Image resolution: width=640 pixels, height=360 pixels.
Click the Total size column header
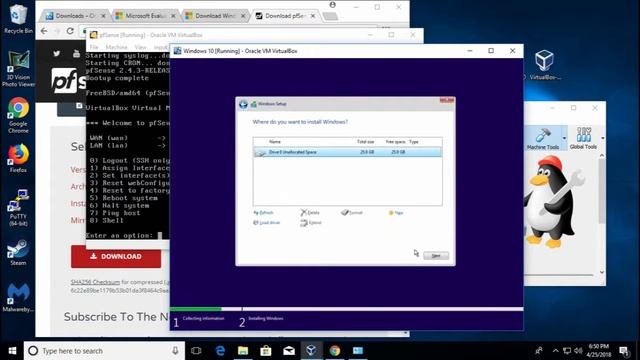pyautogui.click(x=365, y=142)
